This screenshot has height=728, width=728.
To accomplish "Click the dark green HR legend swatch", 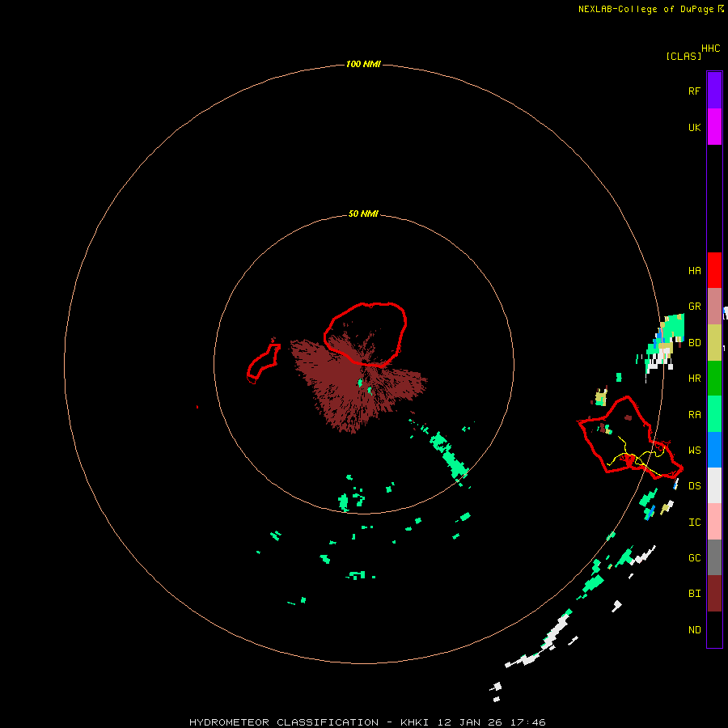I will coord(714,379).
